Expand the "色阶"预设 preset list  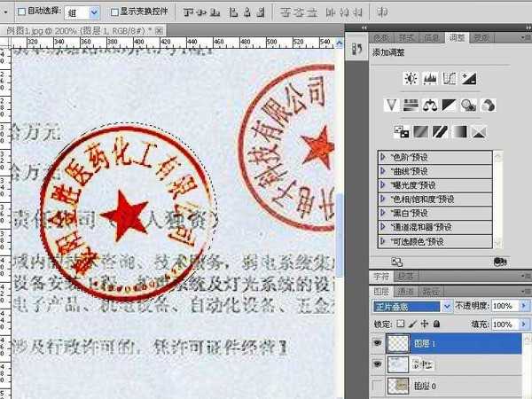[x=383, y=155]
